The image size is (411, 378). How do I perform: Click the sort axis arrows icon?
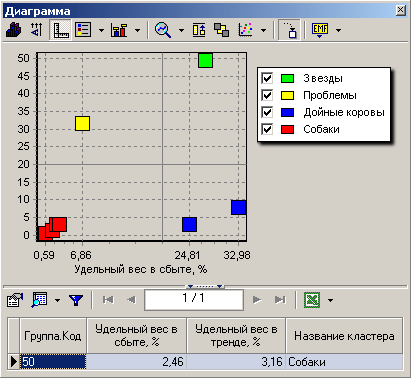coord(37,30)
